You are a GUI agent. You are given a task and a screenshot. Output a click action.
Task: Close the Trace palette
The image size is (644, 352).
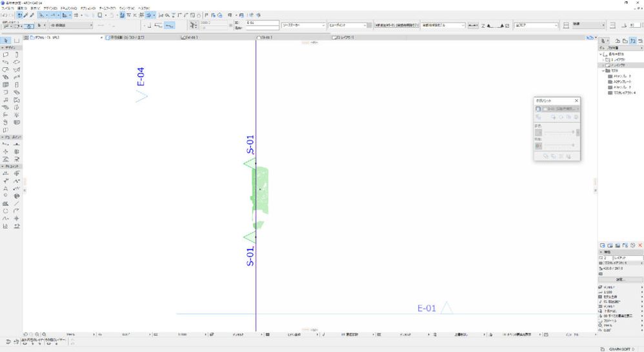click(576, 101)
